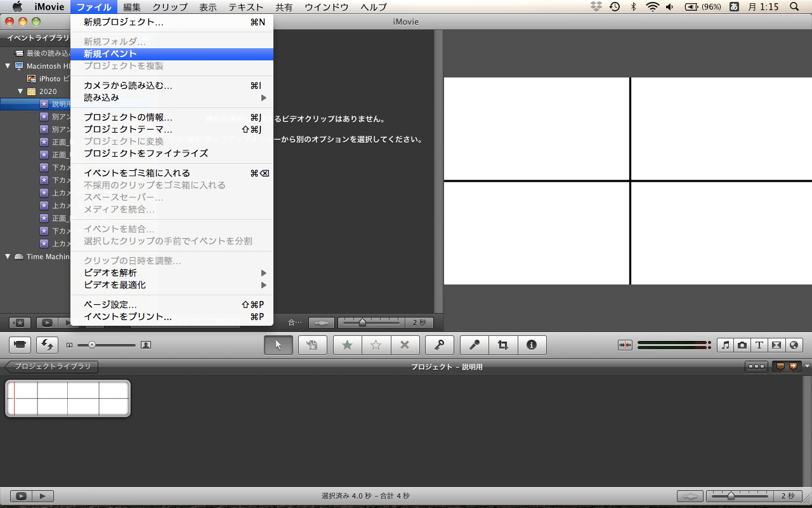Expand the Time Machine tree triangle

click(8, 257)
